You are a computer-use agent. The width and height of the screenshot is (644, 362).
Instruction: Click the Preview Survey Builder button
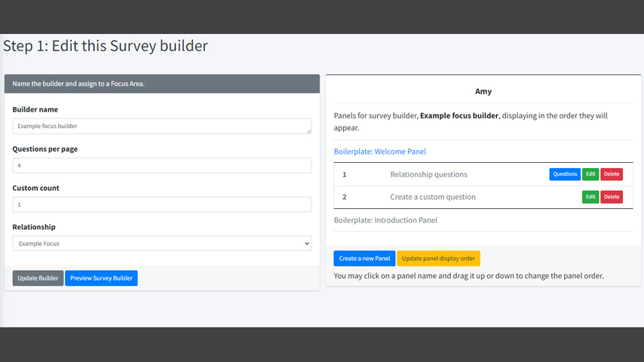(101, 278)
